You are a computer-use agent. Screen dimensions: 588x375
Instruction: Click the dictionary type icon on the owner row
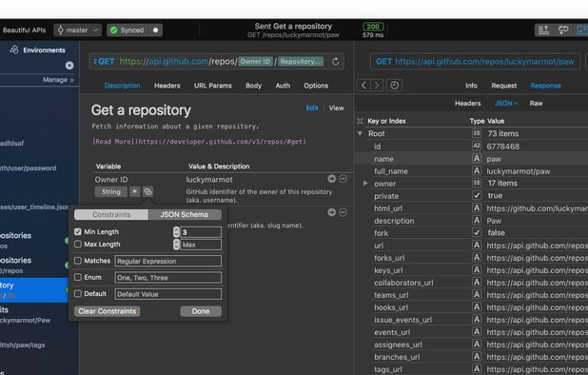click(x=477, y=183)
